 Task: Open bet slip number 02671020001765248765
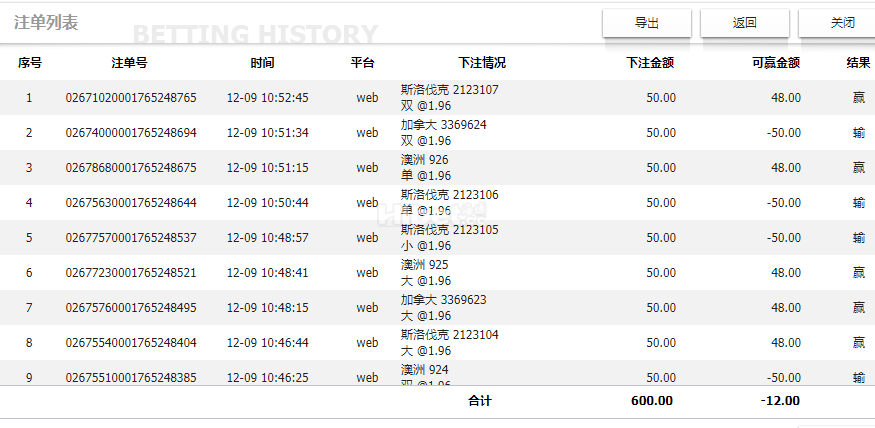131,98
